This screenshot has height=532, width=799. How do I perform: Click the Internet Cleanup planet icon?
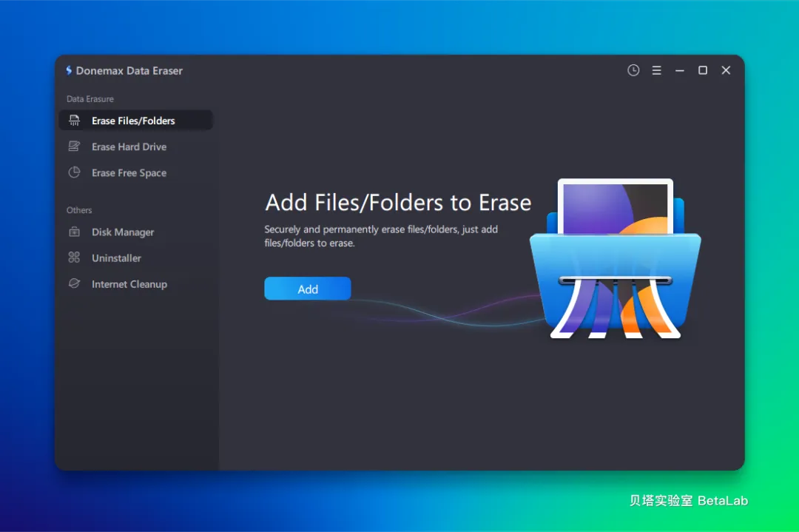(x=75, y=283)
